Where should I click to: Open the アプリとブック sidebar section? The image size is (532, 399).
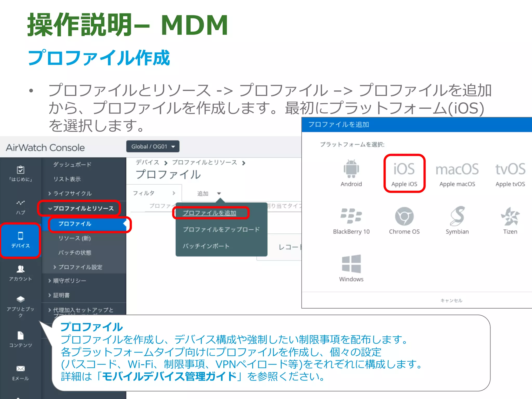(x=21, y=307)
